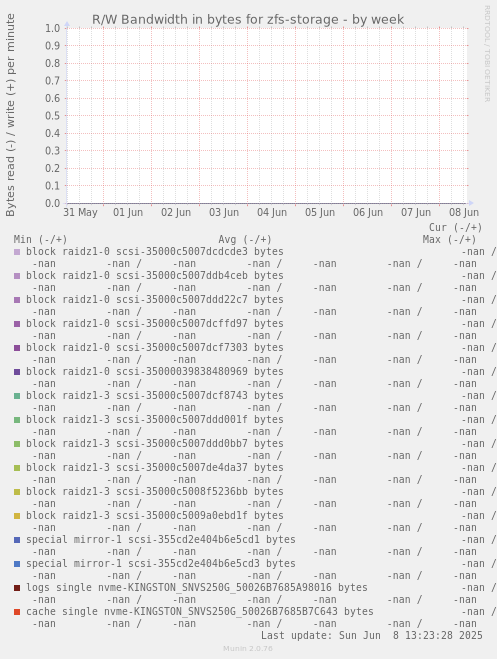
Task: Click the color swatch for scsi-35000c5007dcdcde3
Action: 17,252
